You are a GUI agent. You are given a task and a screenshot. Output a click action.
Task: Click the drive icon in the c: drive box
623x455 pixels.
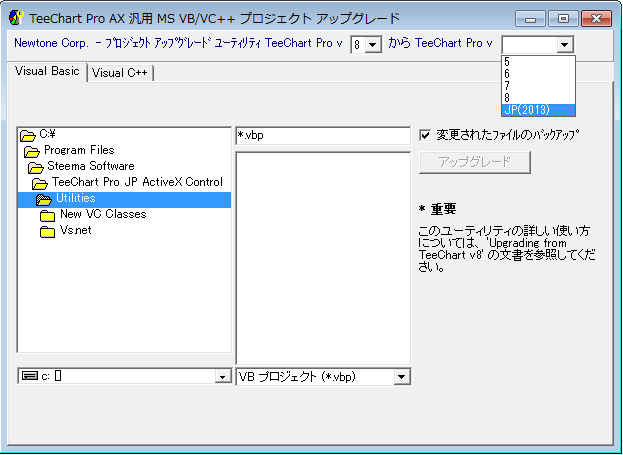tap(30, 376)
